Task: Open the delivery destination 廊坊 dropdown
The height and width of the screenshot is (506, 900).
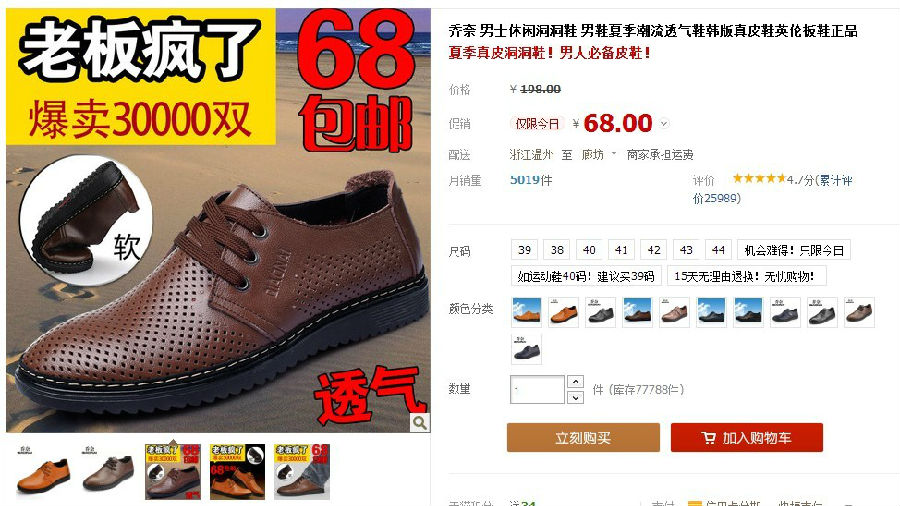Action: pos(599,154)
